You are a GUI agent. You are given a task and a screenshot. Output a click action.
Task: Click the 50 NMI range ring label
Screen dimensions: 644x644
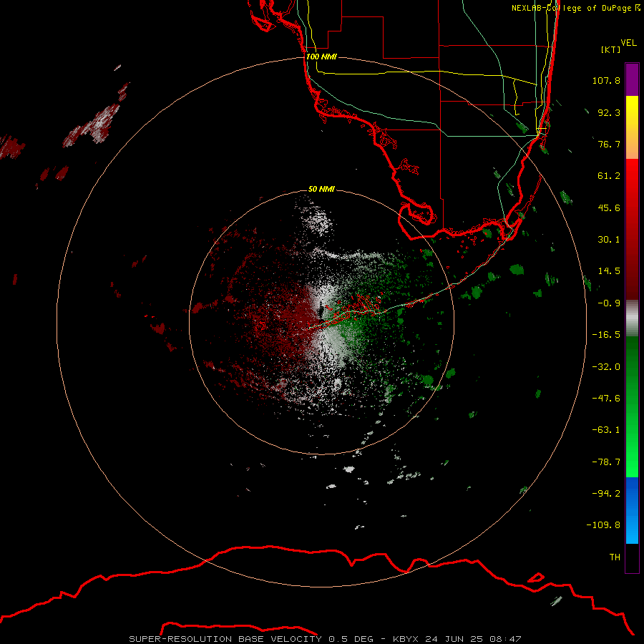pyautogui.click(x=321, y=189)
